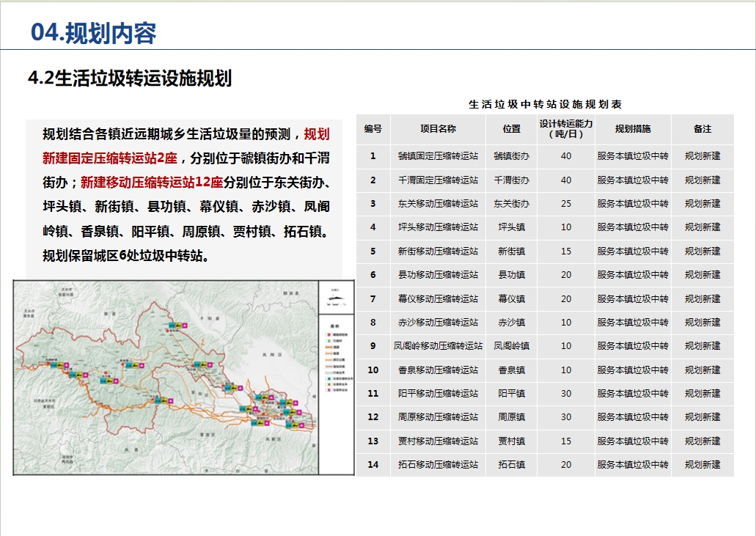Click the "备注" column header
Image resolution: width=756 pixels, height=536 pixels.
pos(702,129)
